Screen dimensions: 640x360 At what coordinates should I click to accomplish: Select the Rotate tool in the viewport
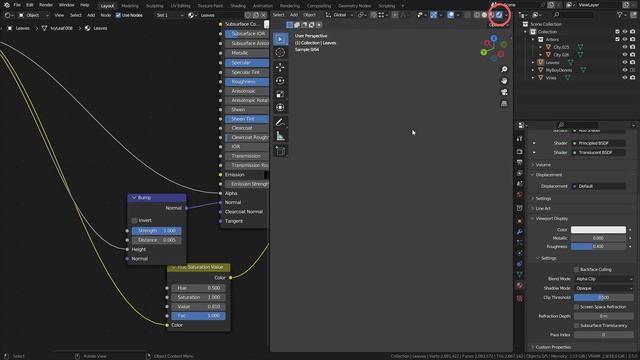pyautogui.click(x=280, y=80)
